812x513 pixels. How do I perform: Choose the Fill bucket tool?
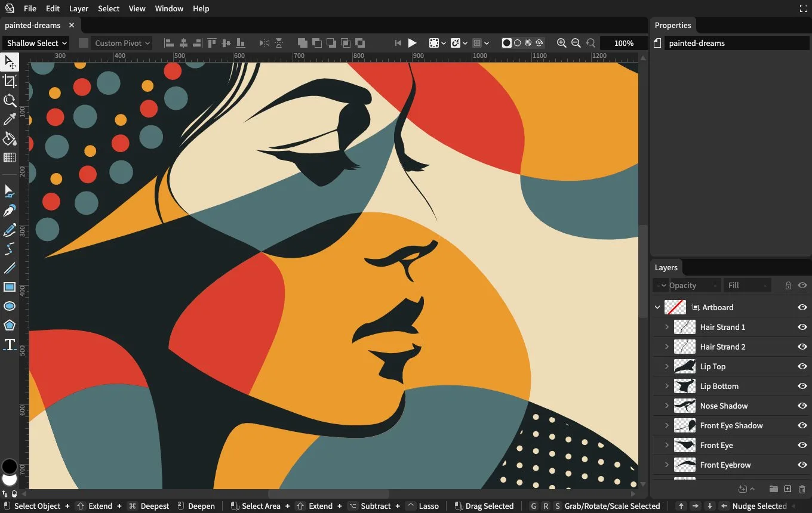pyautogui.click(x=10, y=138)
